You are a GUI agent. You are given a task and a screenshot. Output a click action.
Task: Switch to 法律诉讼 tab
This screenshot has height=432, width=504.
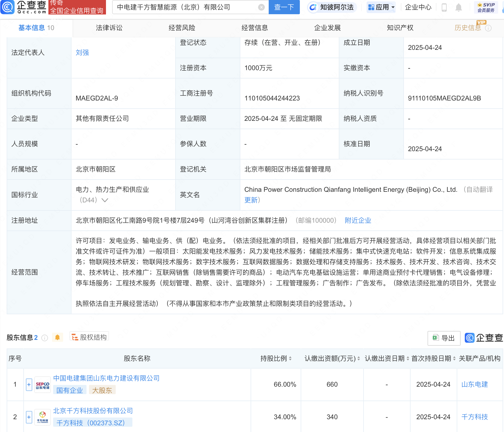[109, 28]
